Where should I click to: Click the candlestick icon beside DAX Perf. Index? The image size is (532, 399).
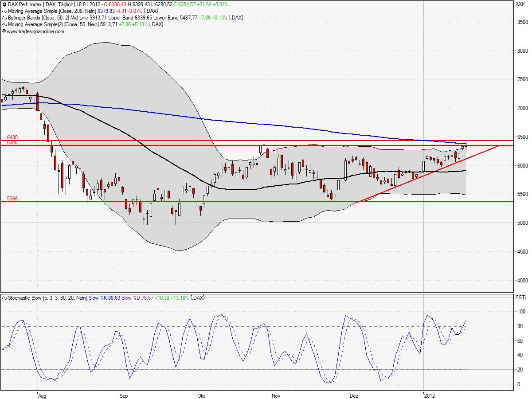click(4, 4)
